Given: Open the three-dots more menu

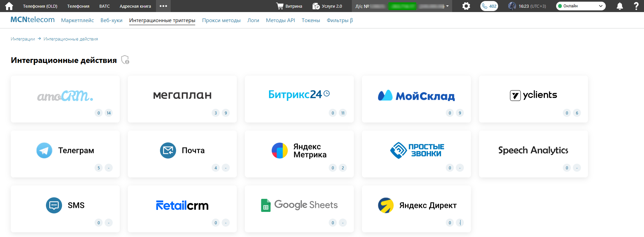Looking at the screenshot, I should pos(163,6).
